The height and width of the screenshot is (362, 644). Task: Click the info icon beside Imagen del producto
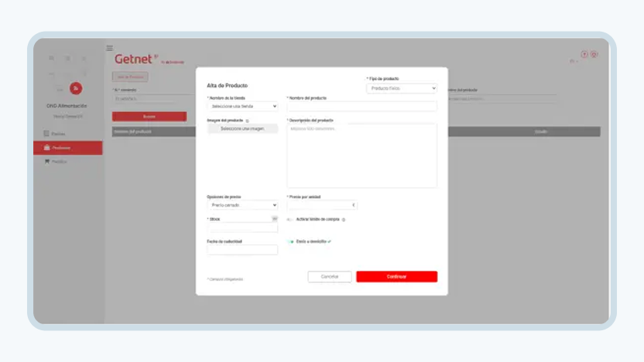pos(247,121)
